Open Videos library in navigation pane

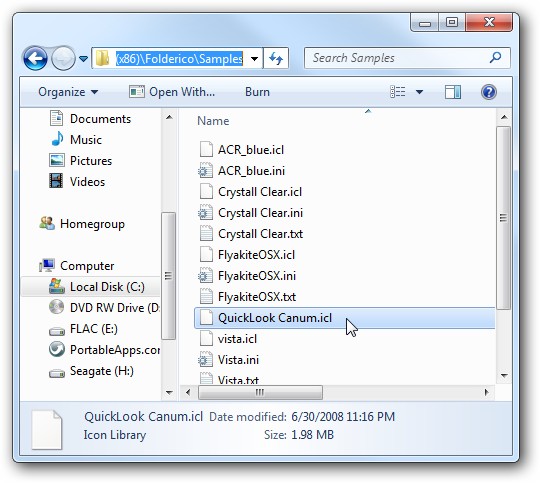(77, 182)
